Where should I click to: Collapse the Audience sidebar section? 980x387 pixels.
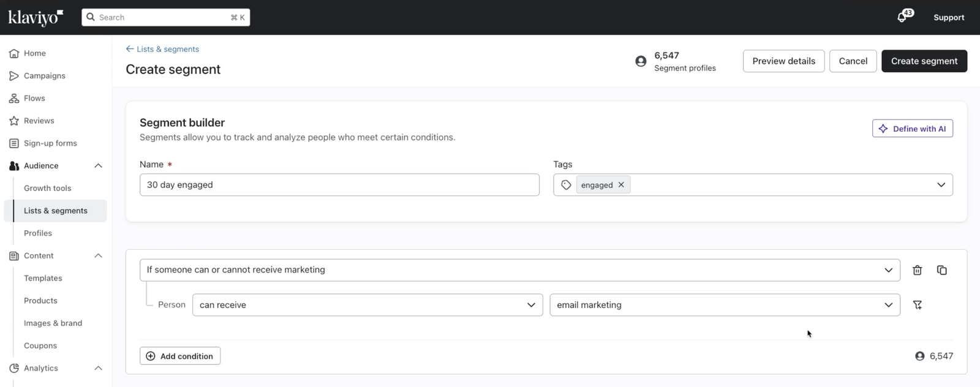point(98,166)
